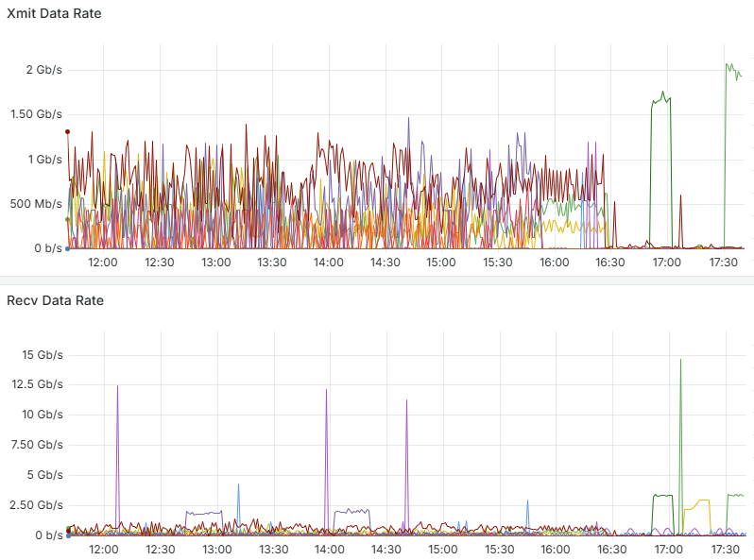
Task: Click the 13:30 time label in the Xmit chart
Action: click(x=272, y=263)
